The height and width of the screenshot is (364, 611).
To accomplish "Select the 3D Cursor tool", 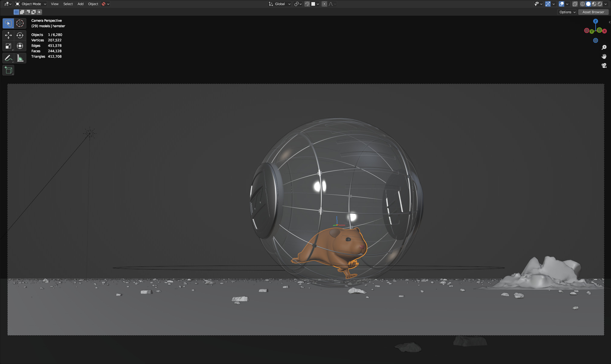I will click(20, 23).
